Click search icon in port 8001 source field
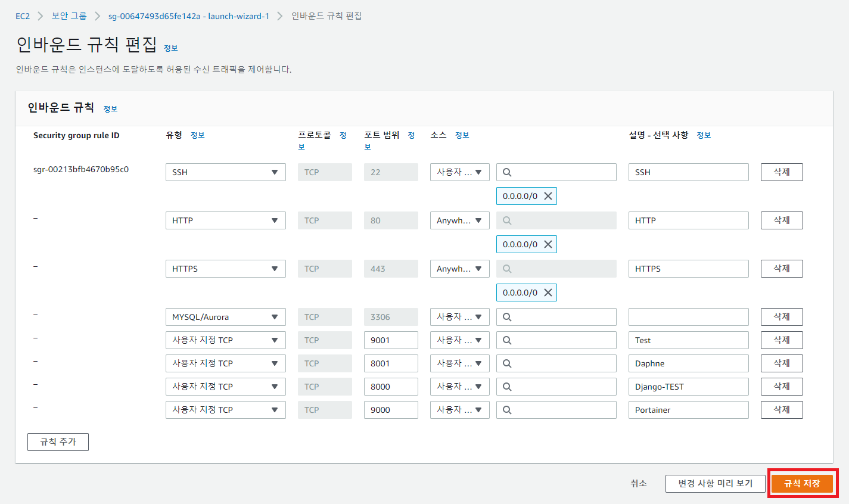The height and width of the screenshot is (504, 849). point(507,363)
